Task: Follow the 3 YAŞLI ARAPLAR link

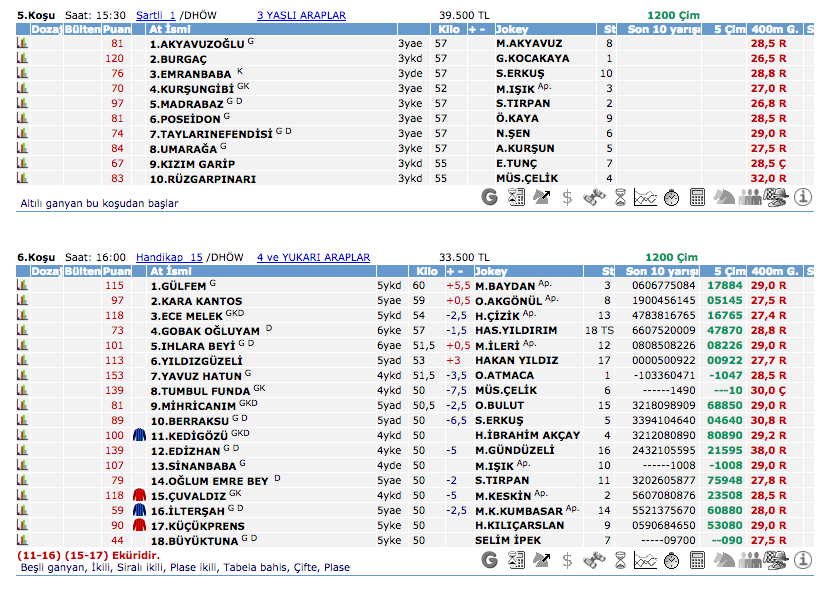Action: [x=301, y=16]
